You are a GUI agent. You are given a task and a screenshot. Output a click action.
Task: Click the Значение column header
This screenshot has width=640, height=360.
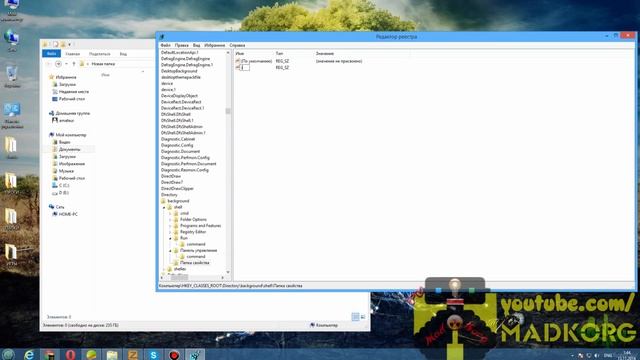324,53
